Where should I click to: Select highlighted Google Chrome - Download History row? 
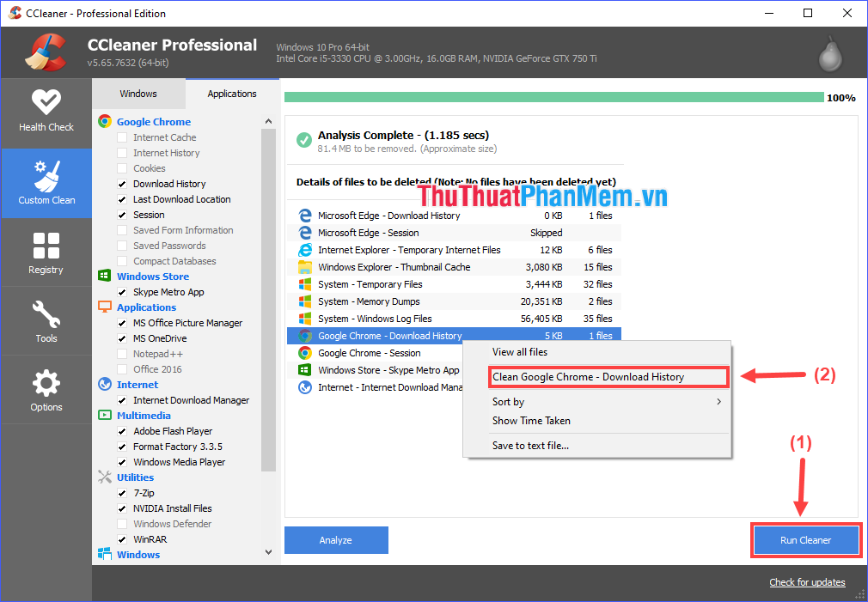(454, 335)
